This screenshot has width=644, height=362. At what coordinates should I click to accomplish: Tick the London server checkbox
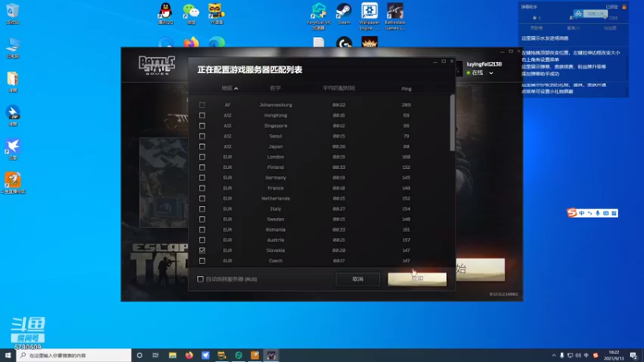tap(202, 157)
